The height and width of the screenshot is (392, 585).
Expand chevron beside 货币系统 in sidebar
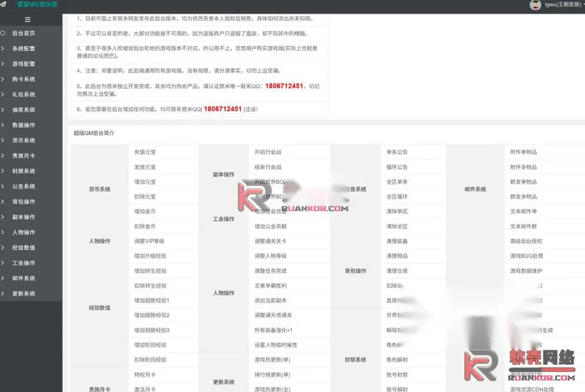point(2,140)
